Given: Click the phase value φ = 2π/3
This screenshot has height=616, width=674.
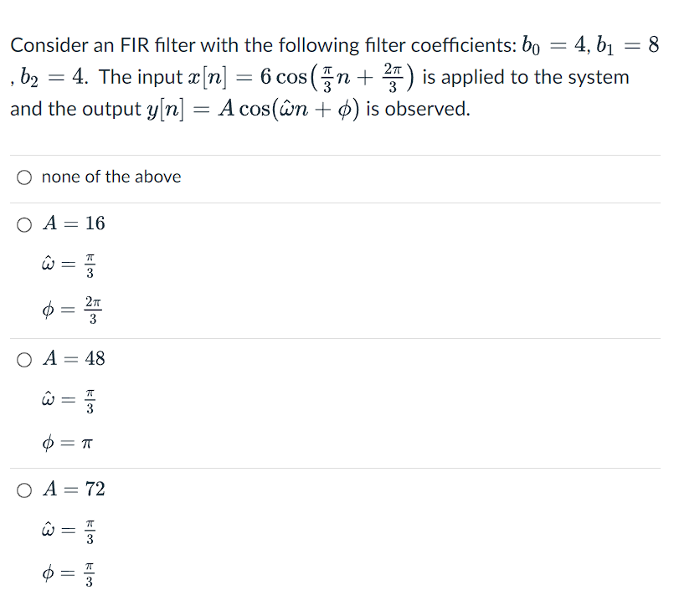Looking at the screenshot, I should 69,308.
